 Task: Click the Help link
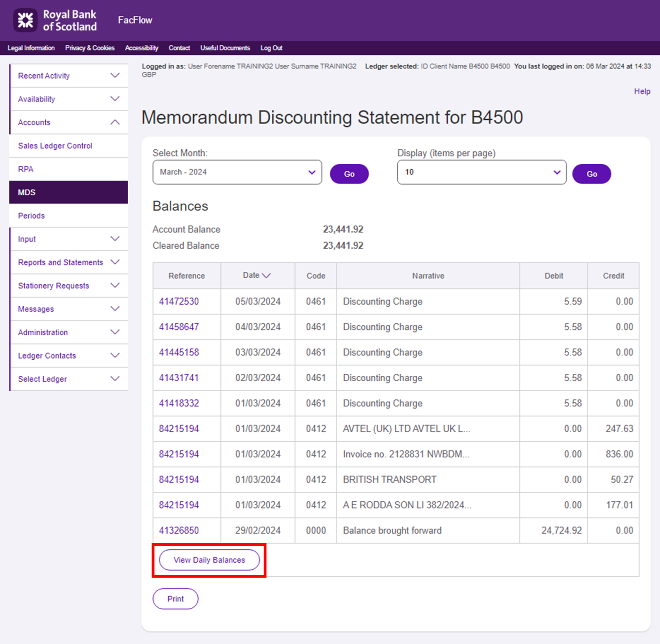point(642,91)
